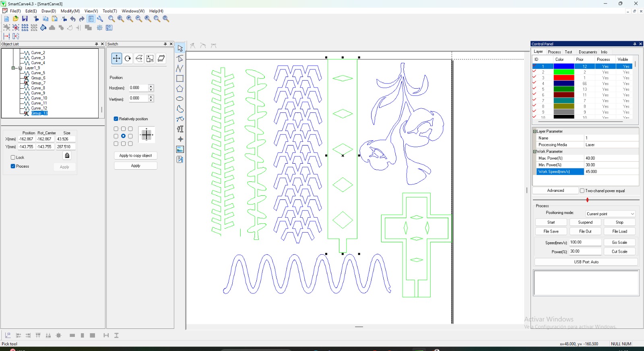Collapse the Work Parameter section
Image resolution: width=644 pixels, height=351 pixels.
pos(535,152)
